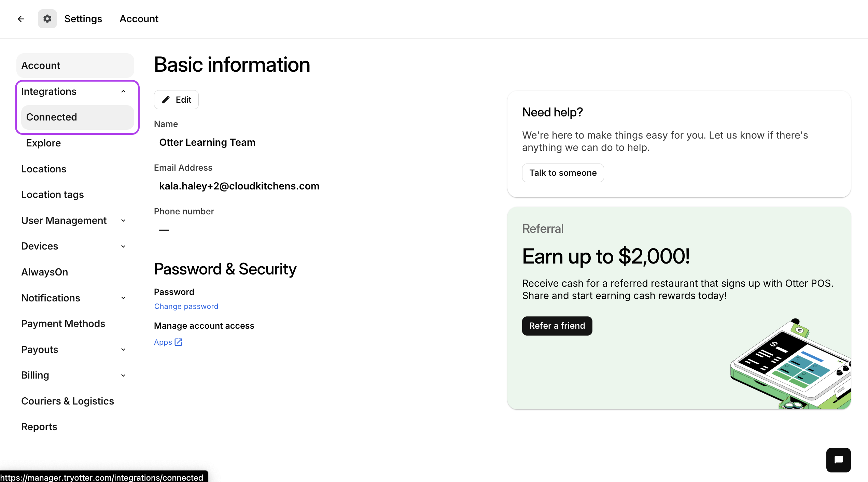Open Couriers & Logistics settings
Screen dimensions: 868x482
pyautogui.click(x=68, y=401)
